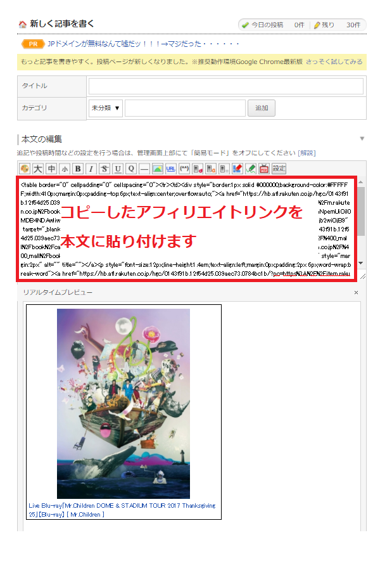Click the green pen drawing icon
The image size is (392, 561).
251,169
